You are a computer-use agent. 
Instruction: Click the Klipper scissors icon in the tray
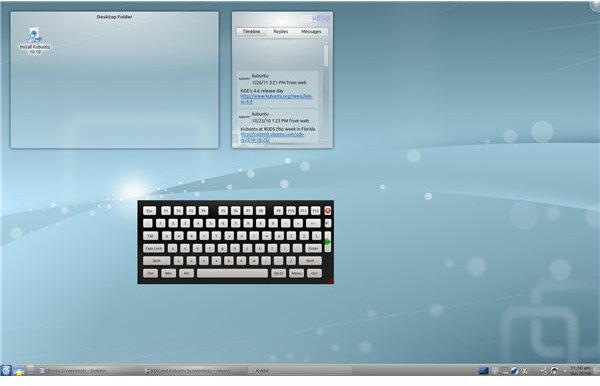click(x=525, y=371)
